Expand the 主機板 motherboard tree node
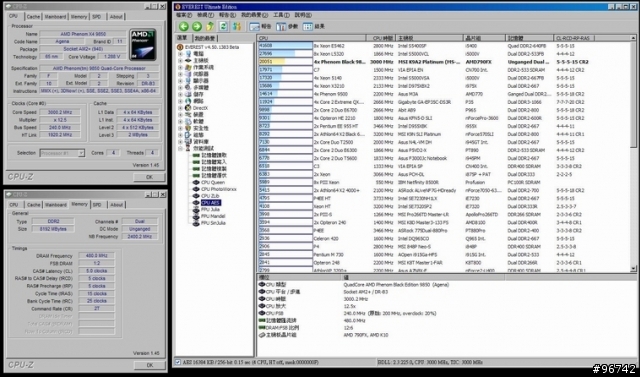640x377 pixels. click(x=180, y=60)
